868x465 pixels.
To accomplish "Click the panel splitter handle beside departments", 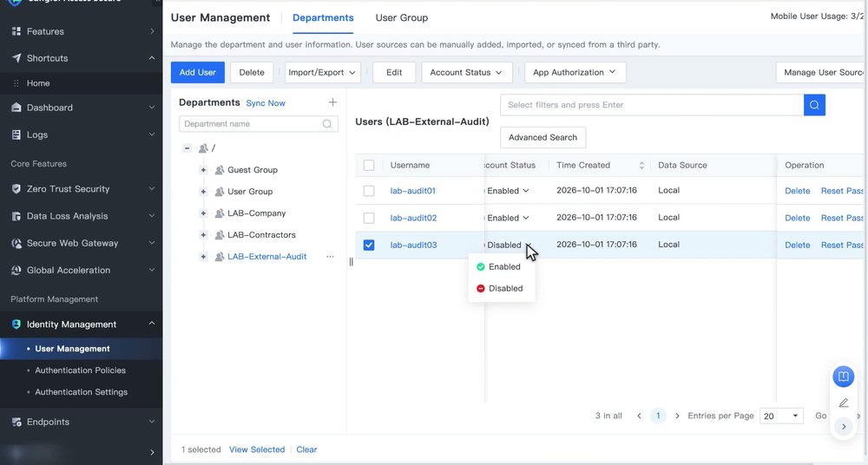I will (x=351, y=262).
